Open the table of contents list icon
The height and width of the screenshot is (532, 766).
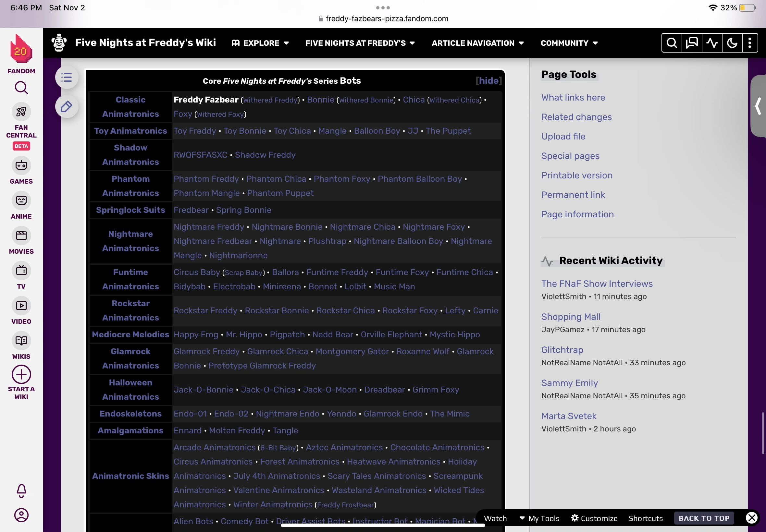click(x=67, y=77)
